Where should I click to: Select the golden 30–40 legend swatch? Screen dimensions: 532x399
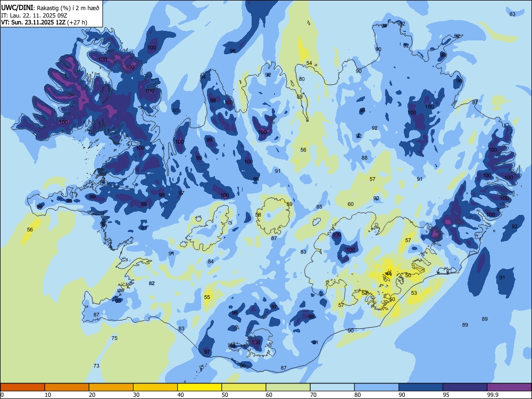155,387
